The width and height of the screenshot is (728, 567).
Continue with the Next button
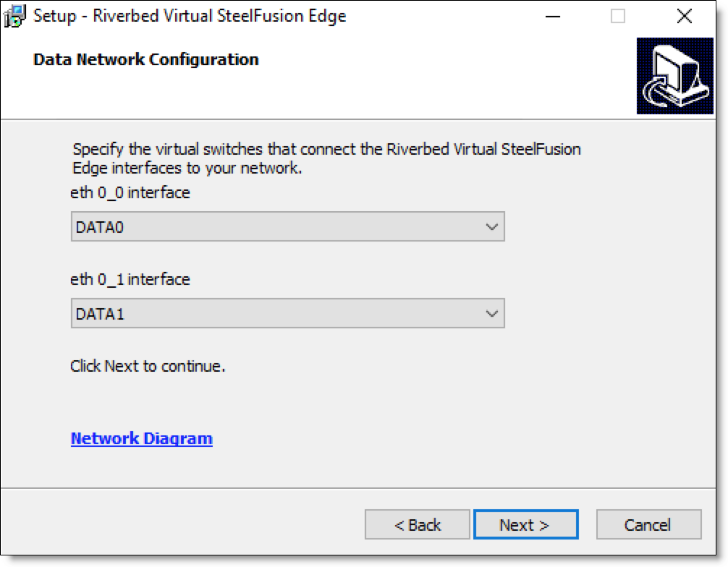pyautogui.click(x=525, y=525)
